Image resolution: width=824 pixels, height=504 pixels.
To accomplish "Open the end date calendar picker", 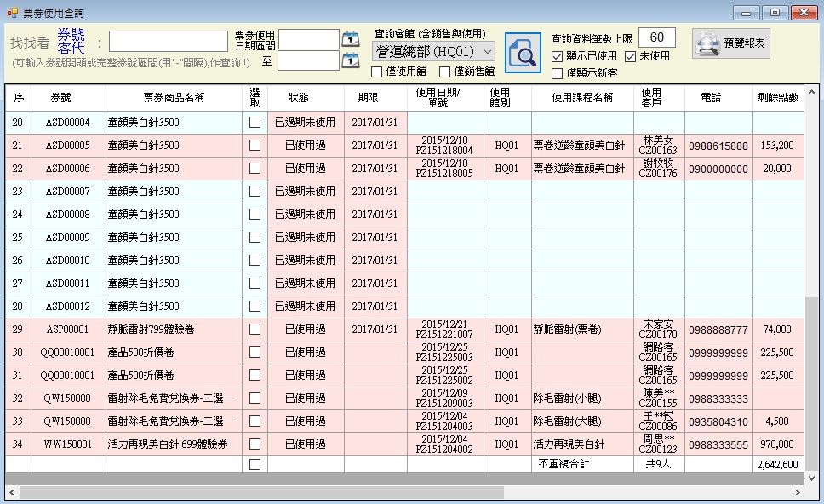I will [x=350, y=60].
